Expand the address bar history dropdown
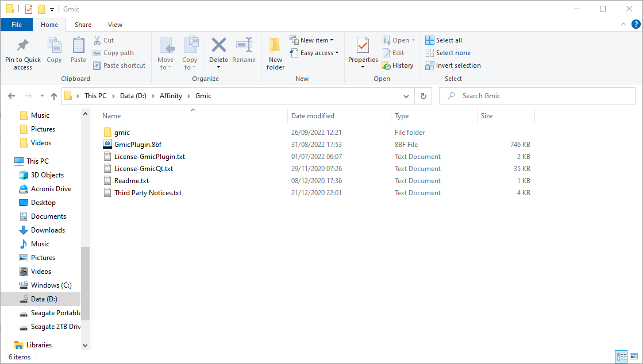Image resolution: width=643 pixels, height=364 pixels. pos(406,96)
